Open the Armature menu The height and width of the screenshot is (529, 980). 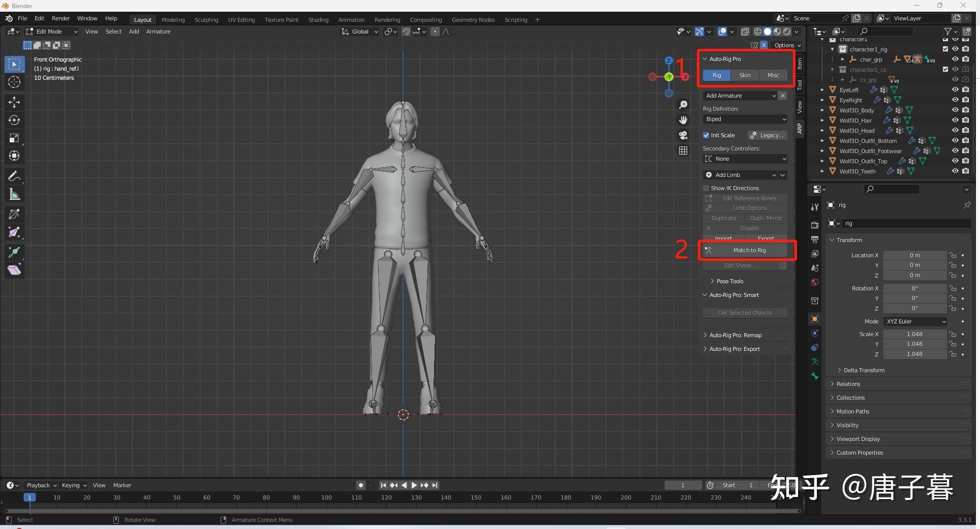(x=158, y=32)
